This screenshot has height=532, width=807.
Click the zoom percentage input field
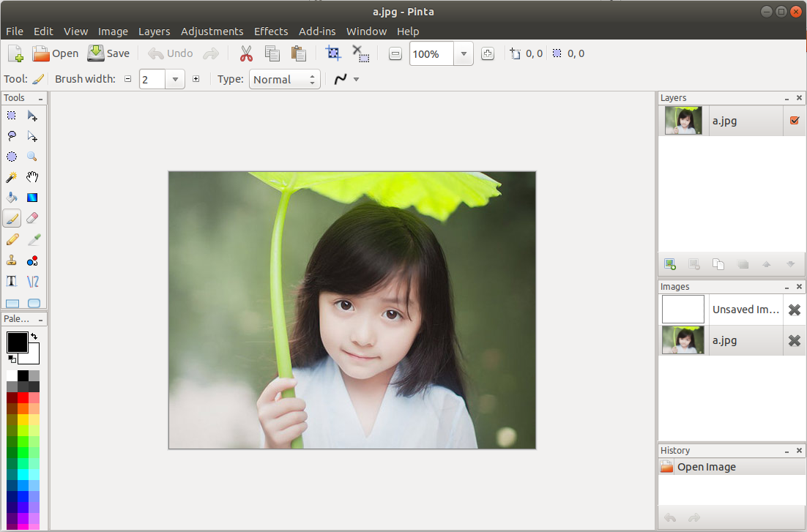[x=431, y=53]
